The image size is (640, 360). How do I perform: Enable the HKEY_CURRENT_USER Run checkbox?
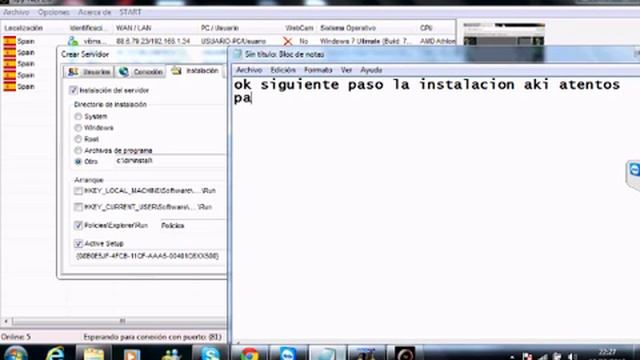pyautogui.click(x=78, y=207)
